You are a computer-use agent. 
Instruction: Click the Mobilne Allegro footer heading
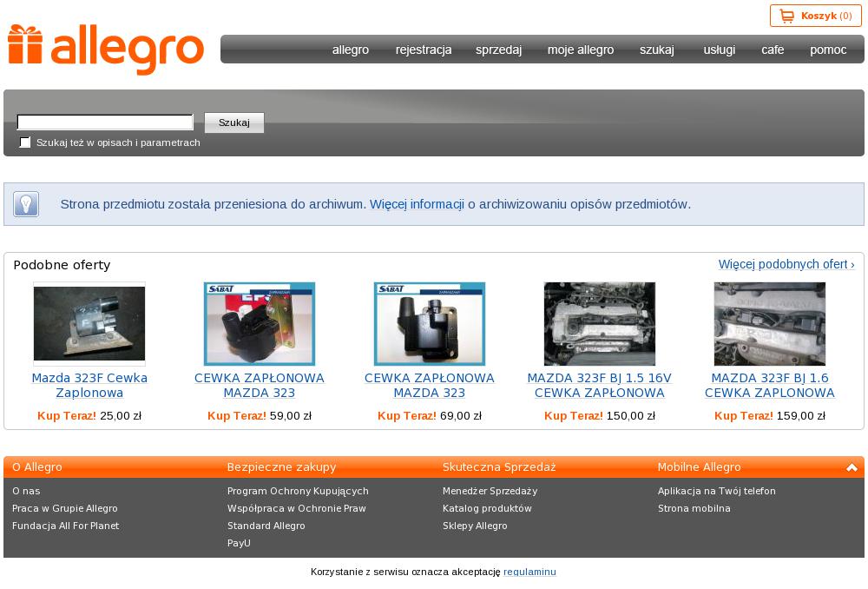[699, 467]
